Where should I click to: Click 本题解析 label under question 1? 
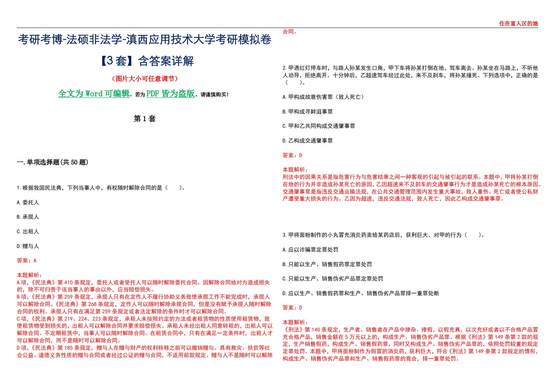29,275
